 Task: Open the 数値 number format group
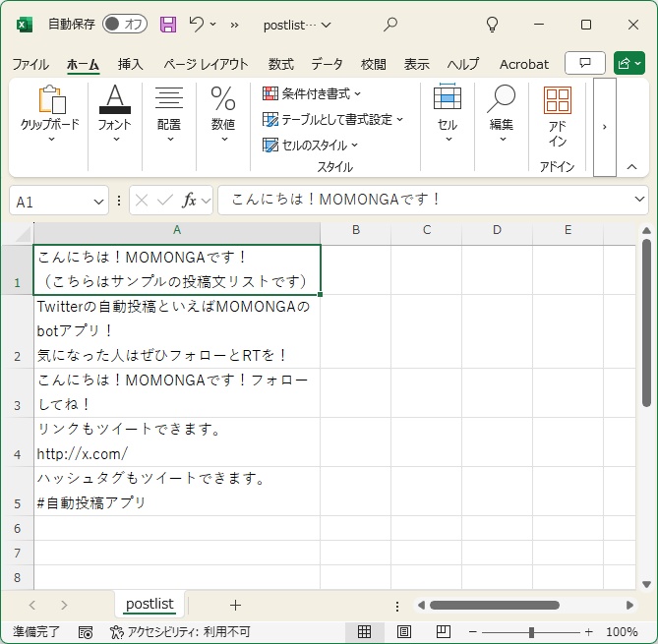(x=223, y=114)
